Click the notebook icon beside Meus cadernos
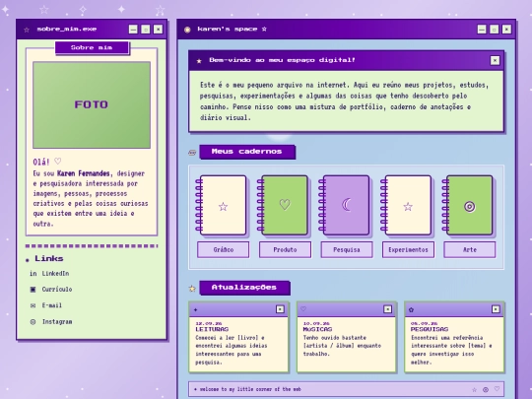 [192, 153]
